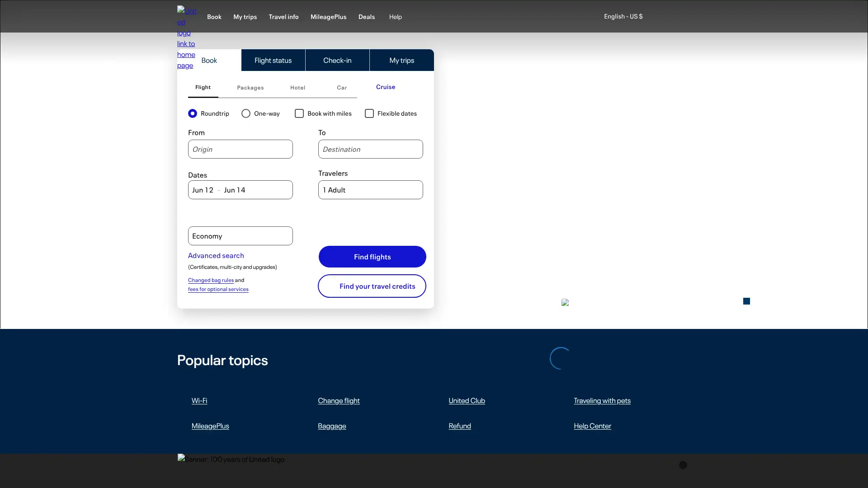Viewport: 868px width, 488px height.
Task: Open the Baggage topic link
Action: click(332, 426)
